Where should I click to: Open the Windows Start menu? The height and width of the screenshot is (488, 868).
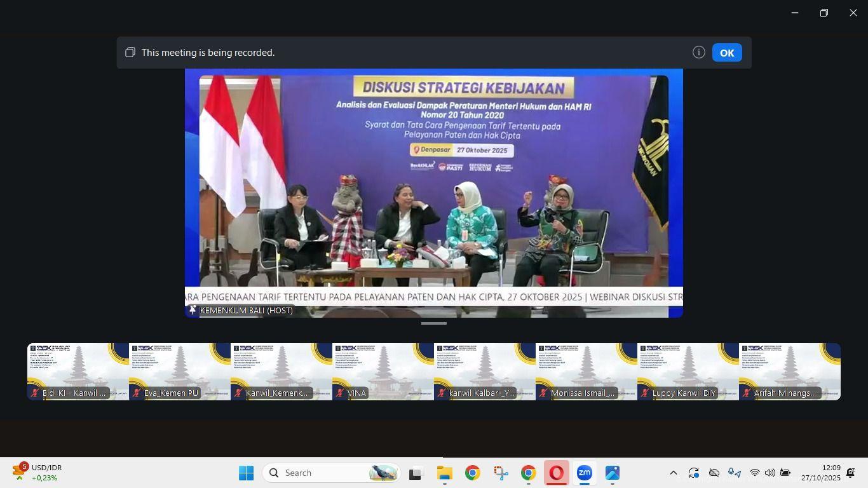point(246,473)
